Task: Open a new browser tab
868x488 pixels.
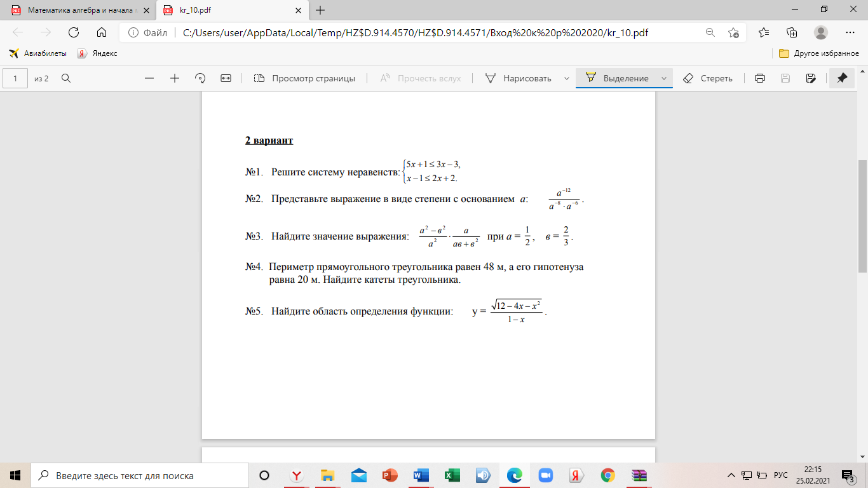Action: [x=320, y=10]
